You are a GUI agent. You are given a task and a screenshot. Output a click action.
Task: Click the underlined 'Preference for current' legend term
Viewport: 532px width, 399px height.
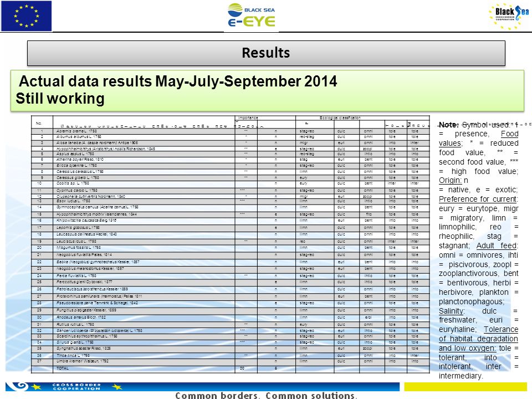[x=478, y=199]
